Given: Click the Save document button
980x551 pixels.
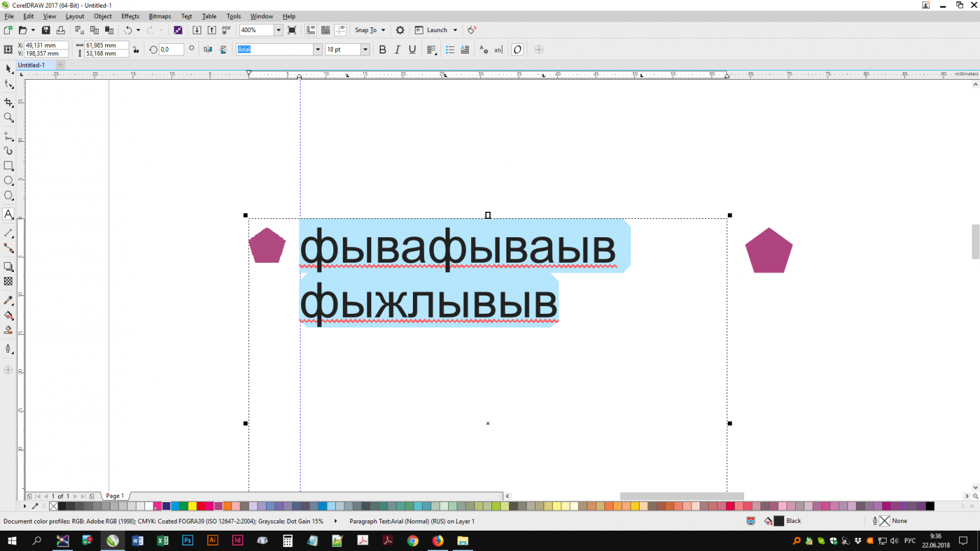Looking at the screenshot, I should [45, 29].
